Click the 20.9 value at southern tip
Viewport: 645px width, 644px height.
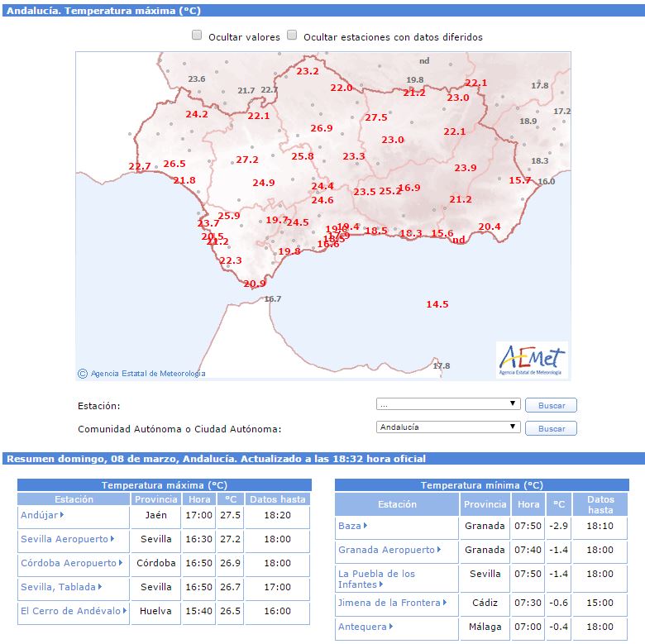(255, 284)
